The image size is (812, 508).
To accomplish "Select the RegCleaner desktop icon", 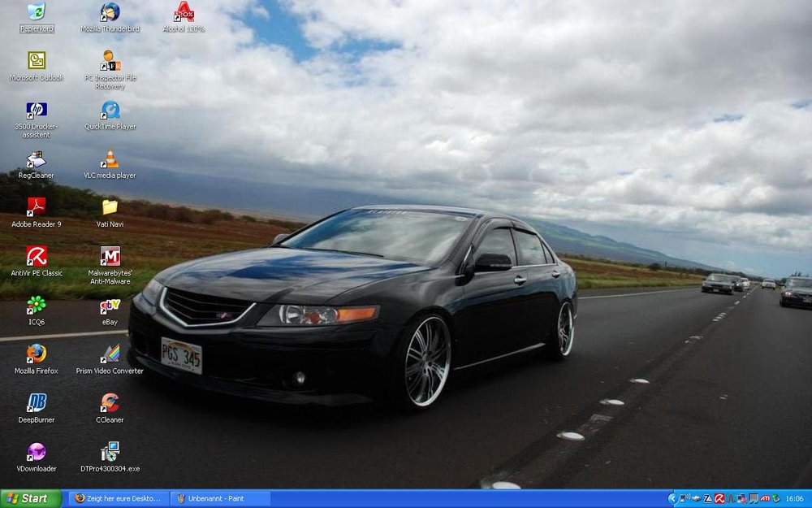I will tap(37, 159).
